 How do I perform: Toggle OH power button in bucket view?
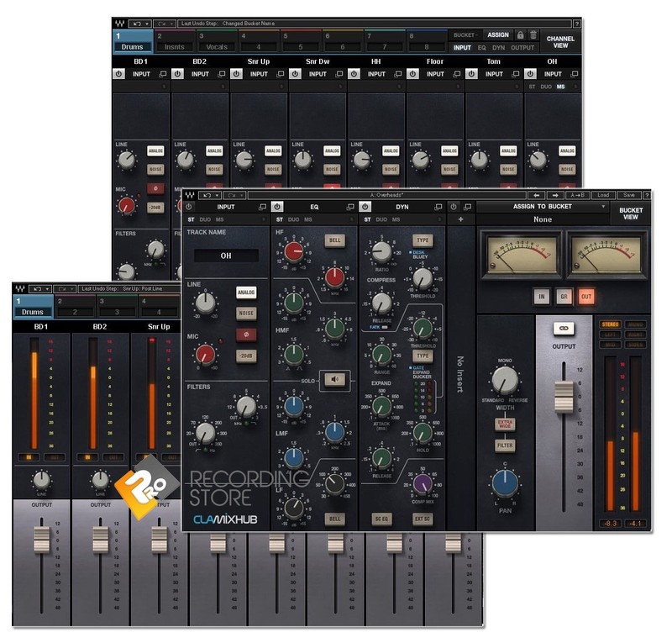(x=530, y=74)
